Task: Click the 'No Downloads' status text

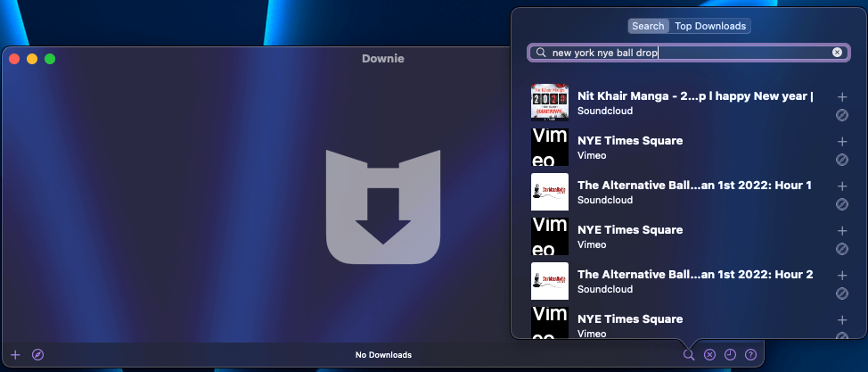Action: [383, 355]
